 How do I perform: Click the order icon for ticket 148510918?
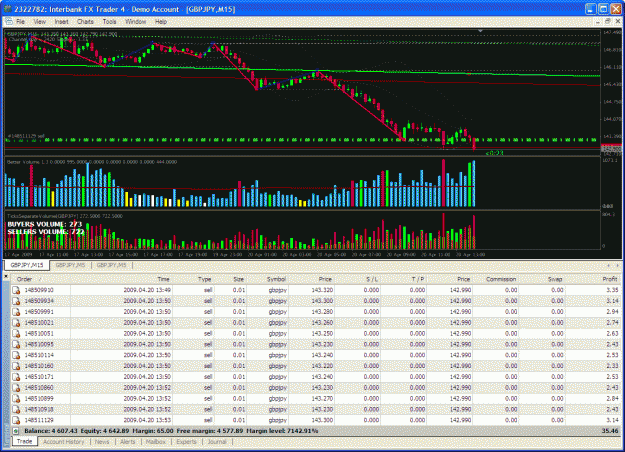[16, 409]
